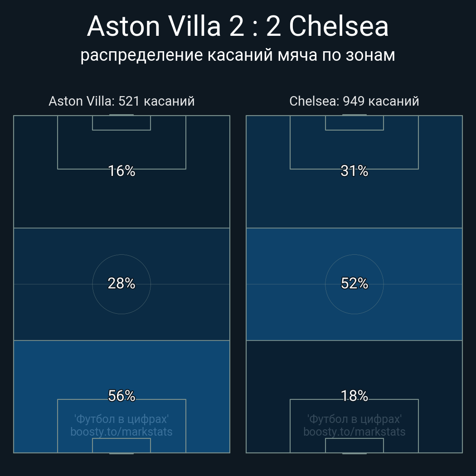Pick the 28% midfield label for Aston Villa
The width and height of the screenshot is (476, 476).
(x=121, y=283)
